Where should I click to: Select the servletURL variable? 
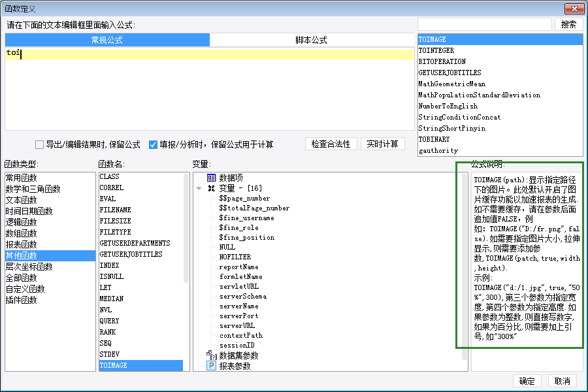239,286
